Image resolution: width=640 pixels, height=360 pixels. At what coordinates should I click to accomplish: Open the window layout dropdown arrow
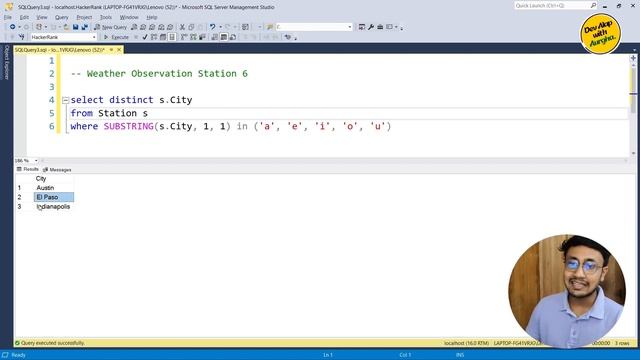pos(396,27)
